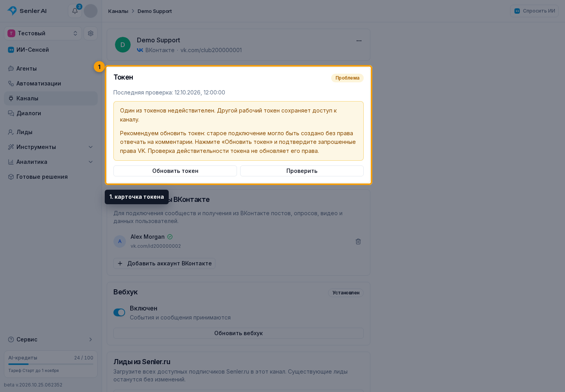Click the Проверить token button

[302, 171]
